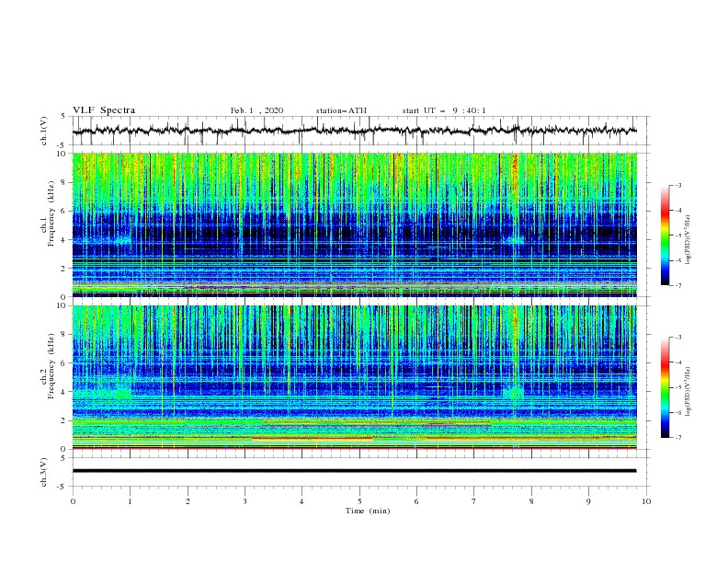728x563 pixels.
Task: Click the ch.3(V) axis tick label "-5"
Action: 63,487
